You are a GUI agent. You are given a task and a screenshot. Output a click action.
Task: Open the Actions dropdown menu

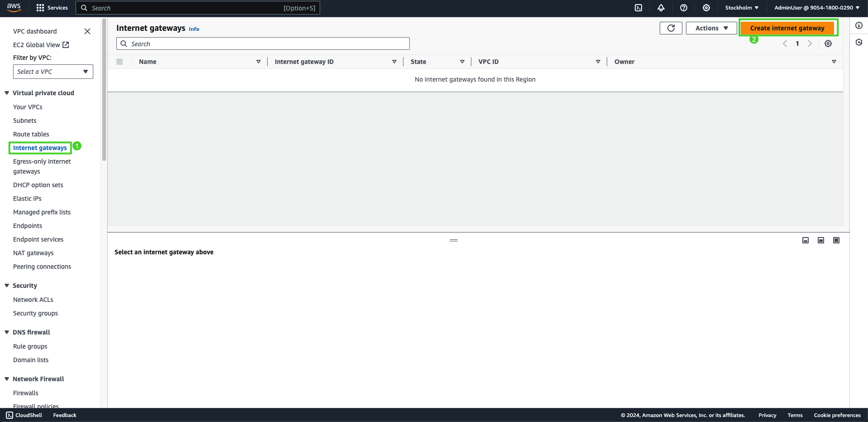click(711, 28)
